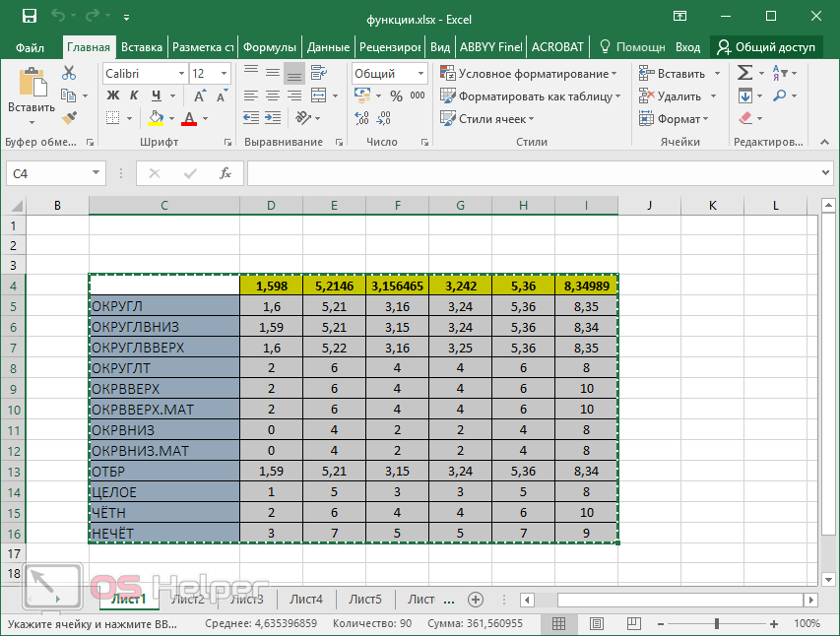Click the Общий доступ share button
840x636 pixels.
(766, 47)
